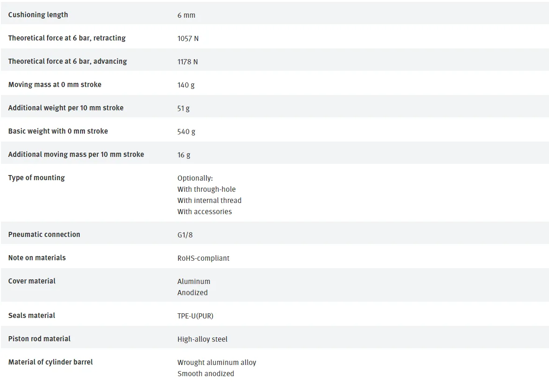This screenshot has width=549, height=392.
Task: Click the Type of mounting label
Action: pos(36,178)
